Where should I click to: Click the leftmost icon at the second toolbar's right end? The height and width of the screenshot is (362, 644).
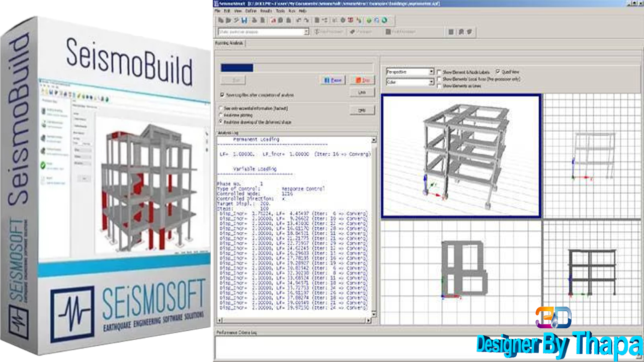[451, 32]
